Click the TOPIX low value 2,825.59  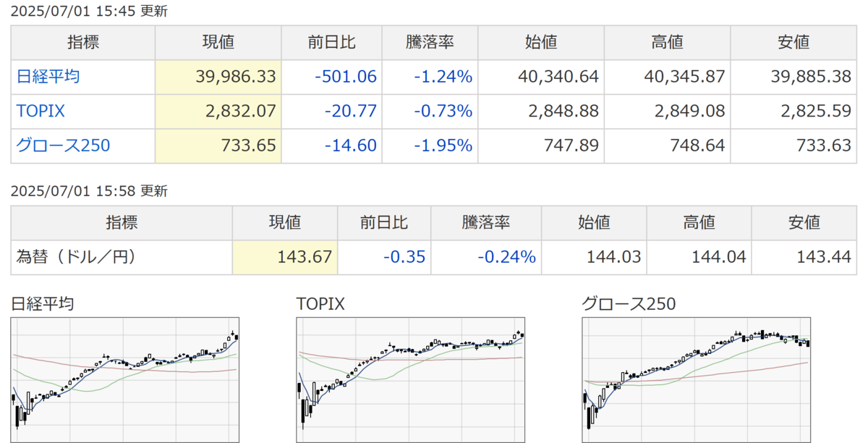click(x=814, y=111)
